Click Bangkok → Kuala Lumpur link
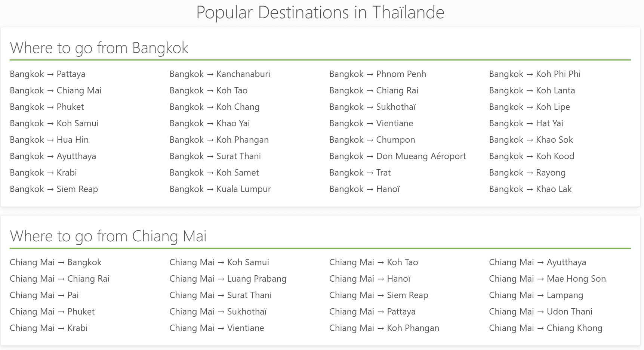644x350 pixels. pos(220,189)
